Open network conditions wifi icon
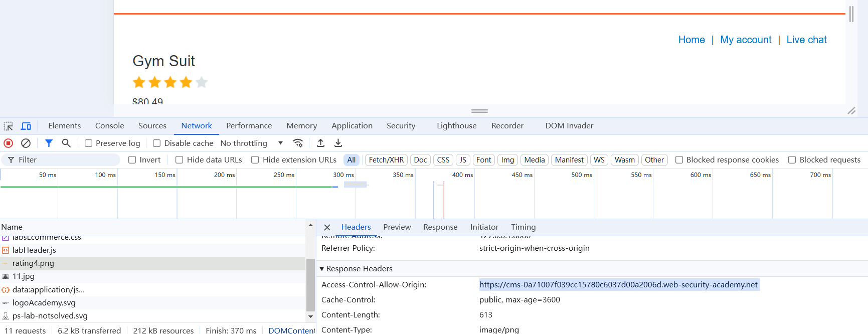Screen dimensions: 868x334 coord(298,143)
